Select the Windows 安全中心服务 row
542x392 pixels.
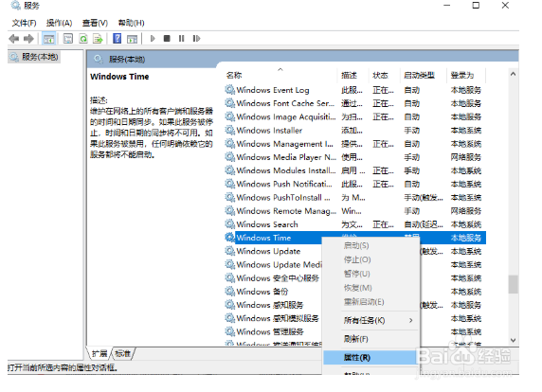pos(273,278)
